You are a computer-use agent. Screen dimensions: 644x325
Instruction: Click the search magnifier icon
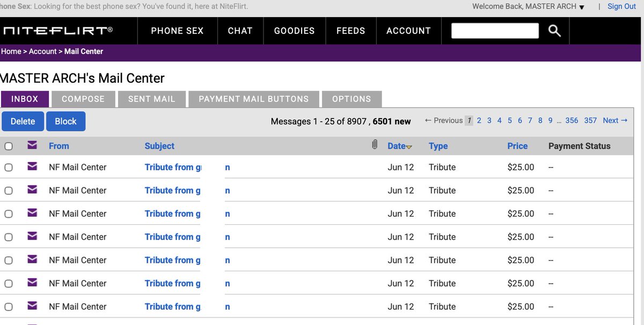coord(554,31)
